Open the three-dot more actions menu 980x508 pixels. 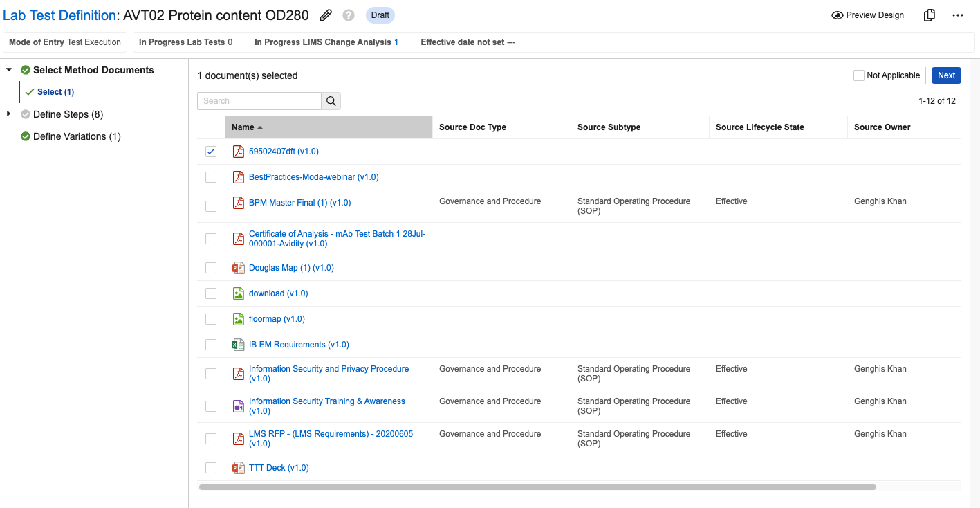[x=958, y=15]
